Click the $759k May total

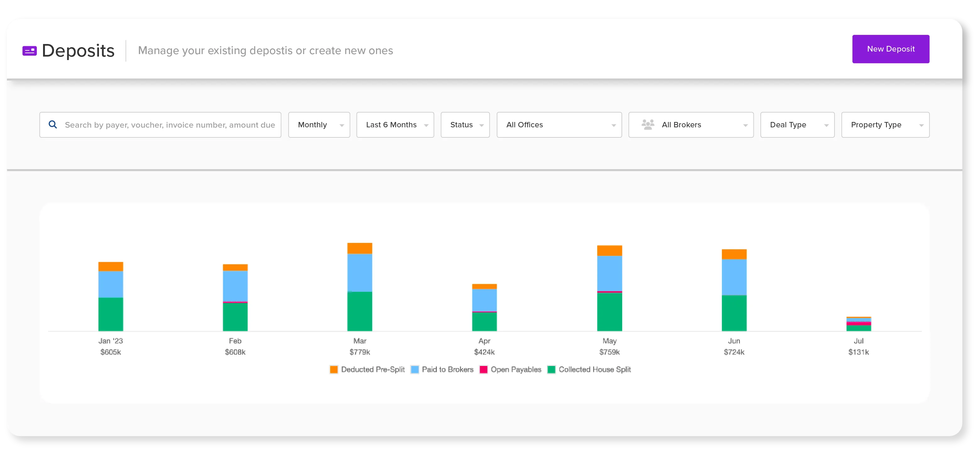(x=610, y=352)
